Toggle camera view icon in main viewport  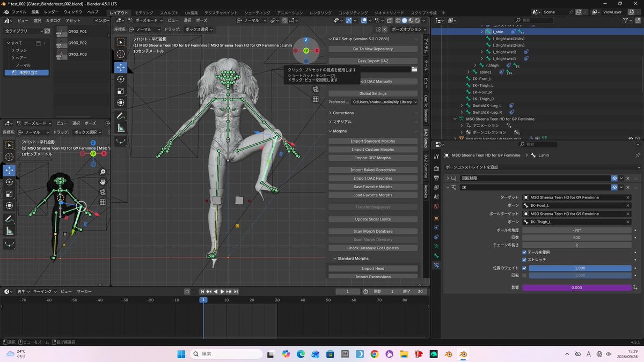(316, 90)
